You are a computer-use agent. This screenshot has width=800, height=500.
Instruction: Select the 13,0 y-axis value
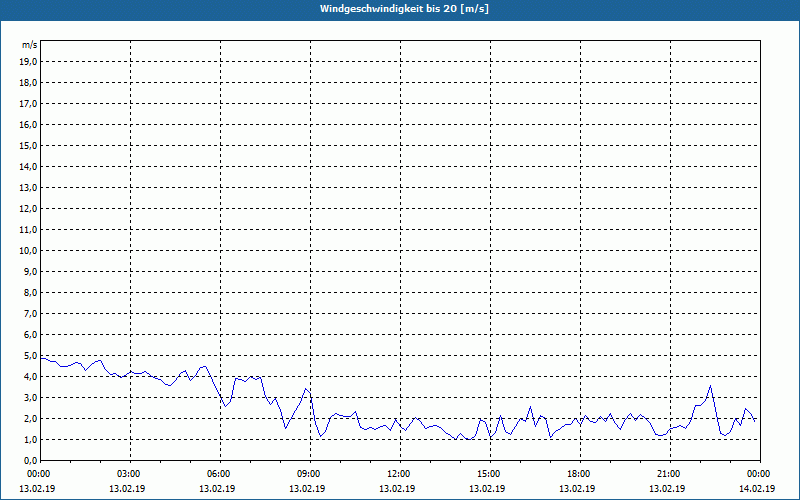pos(28,187)
